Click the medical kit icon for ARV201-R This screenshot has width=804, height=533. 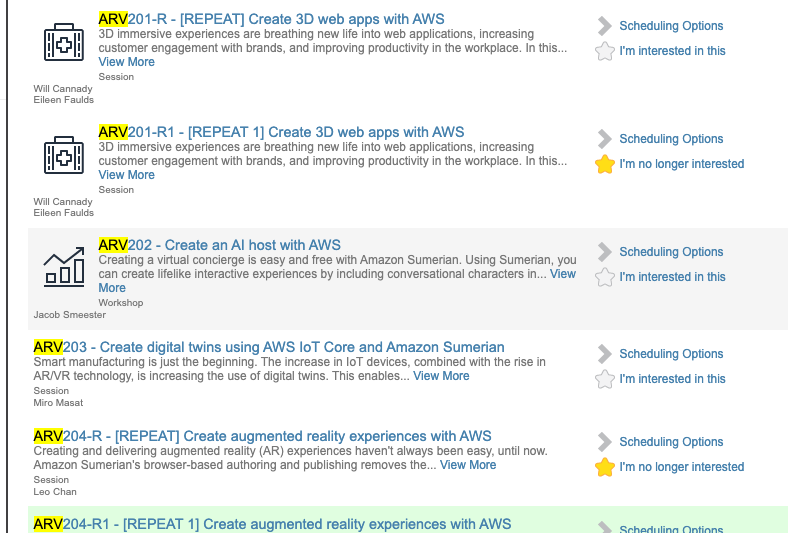pos(64,42)
